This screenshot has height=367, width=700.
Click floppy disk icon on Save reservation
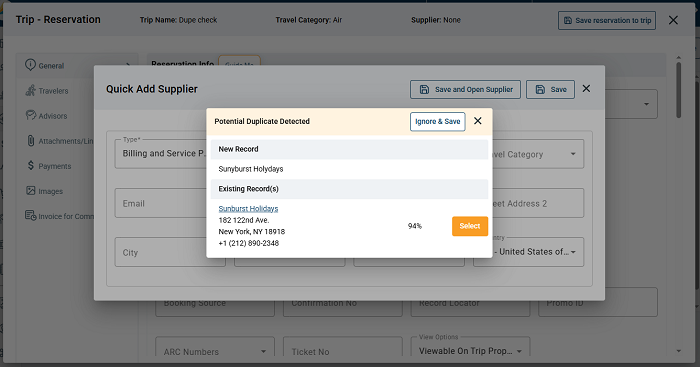click(567, 21)
